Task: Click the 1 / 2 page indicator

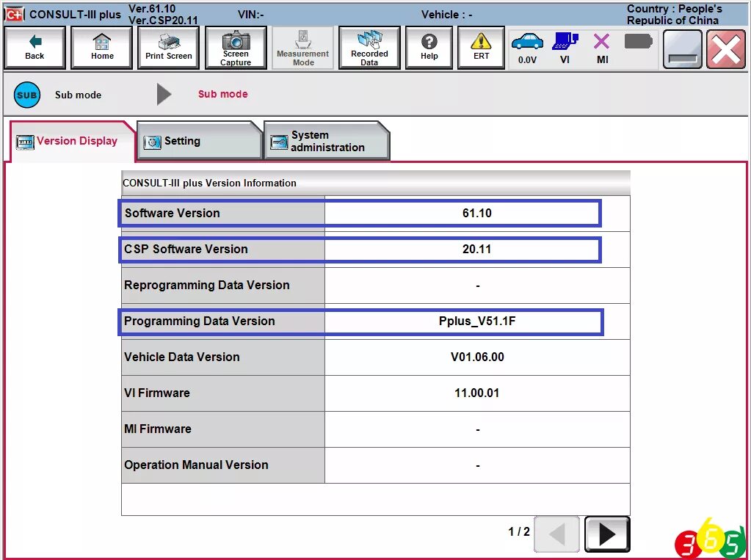Action: tap(519, 531)
